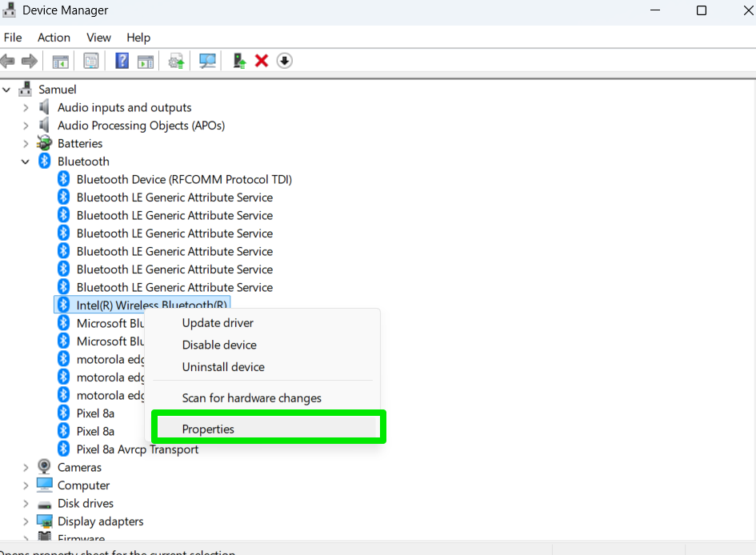Viewport: 756px width, 555px height.
Task: Select the Display adapters label
Action: click(100, 521)
